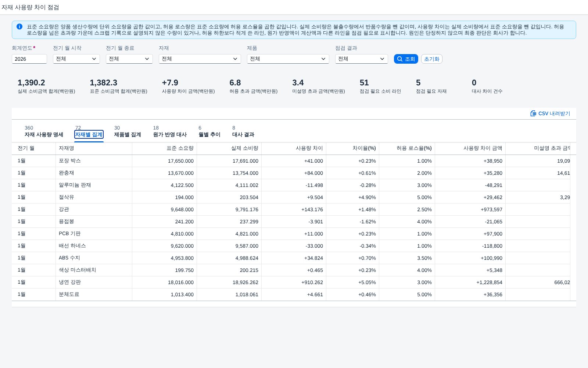This screenshot has height=368, width=588.
Task: Open the 월별 추이 tab
Action: click(x=209, y=132)
